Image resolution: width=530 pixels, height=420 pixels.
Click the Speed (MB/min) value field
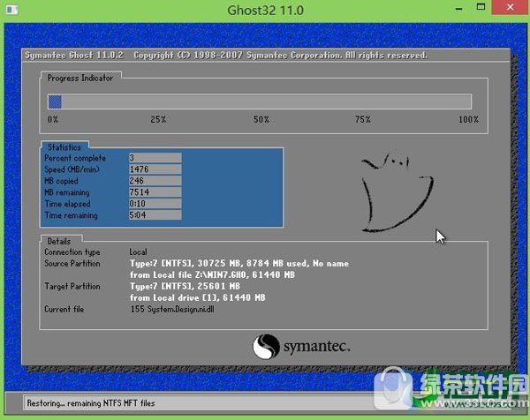(x=155, y=169)
